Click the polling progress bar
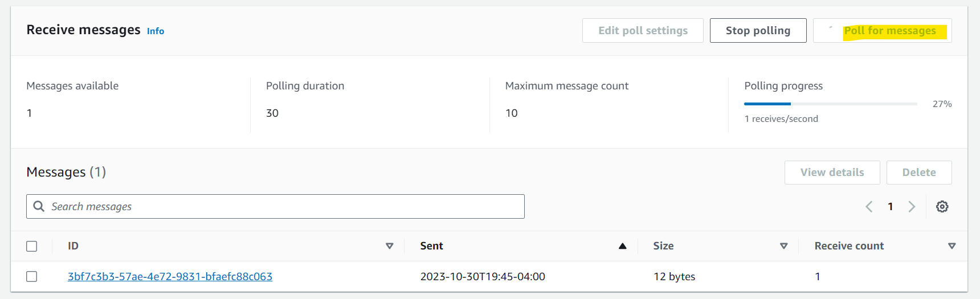Viewport: 980px width, 299px height. [831, 104]
